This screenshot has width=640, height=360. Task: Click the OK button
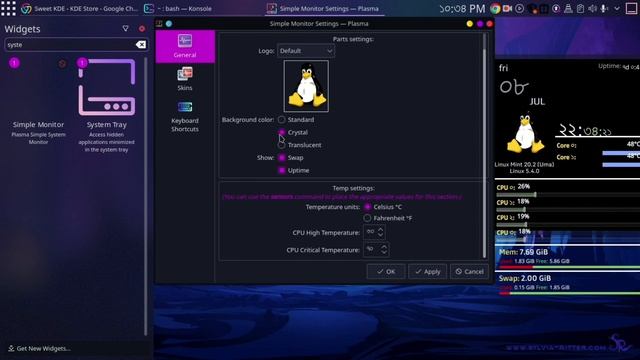point(386,271)
